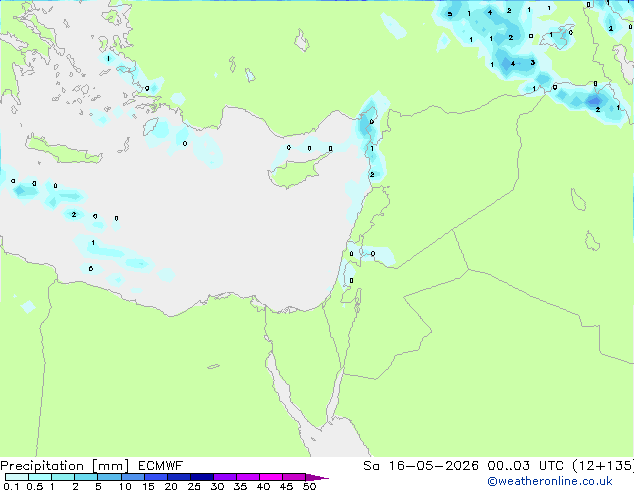Pick the 35–40 mm legend color box

click(248, 477)
